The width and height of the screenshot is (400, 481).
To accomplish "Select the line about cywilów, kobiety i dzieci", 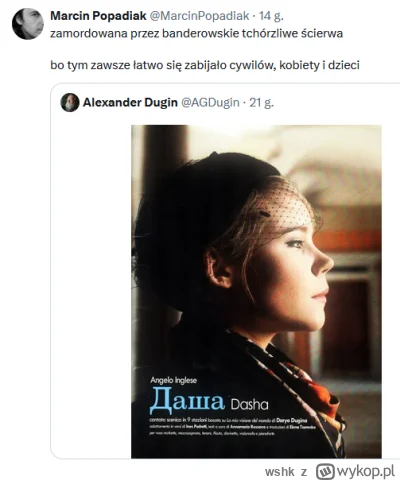I will coord(205,65).
